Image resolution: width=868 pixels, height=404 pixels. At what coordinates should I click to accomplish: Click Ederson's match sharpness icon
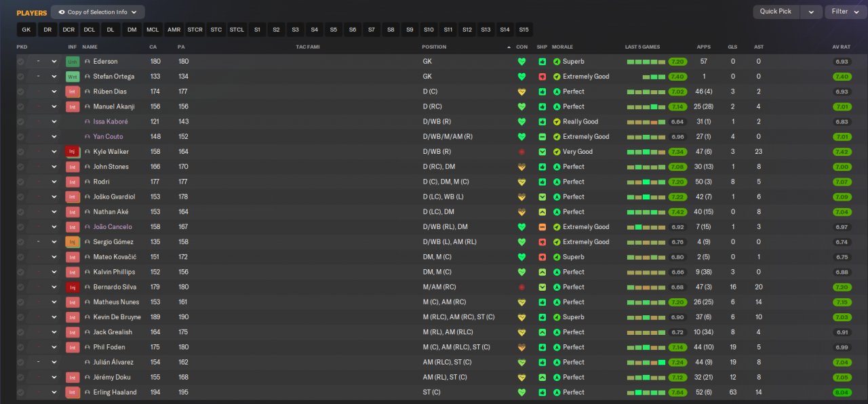click(x=542, y=62)
